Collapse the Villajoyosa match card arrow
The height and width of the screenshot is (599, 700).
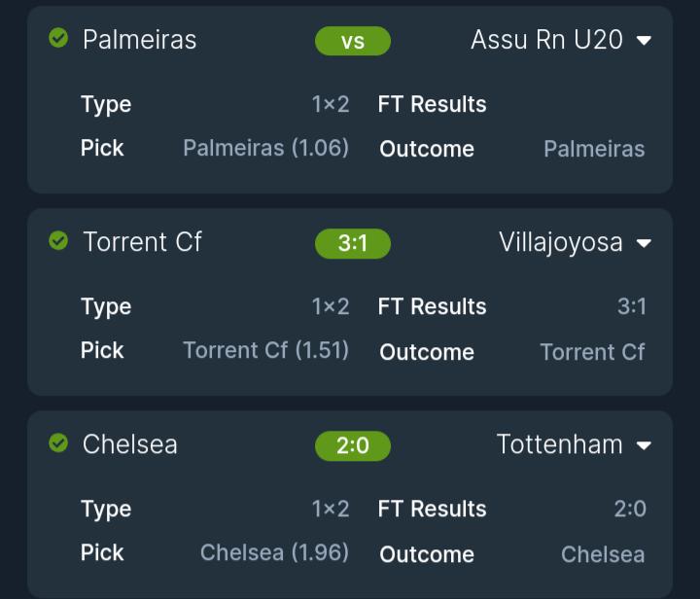644,243
